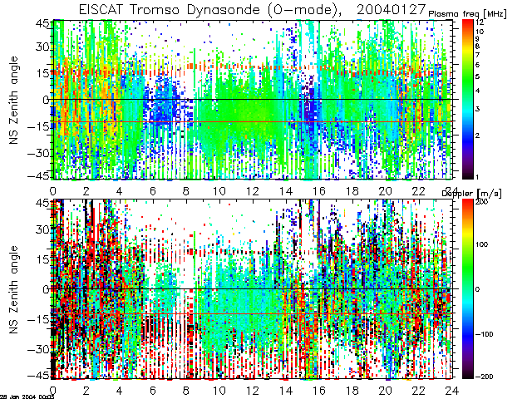Click the '15' y-axis tick of bottom panel
Viewport: 532px width, 399px height.
(x=43, y=259)
